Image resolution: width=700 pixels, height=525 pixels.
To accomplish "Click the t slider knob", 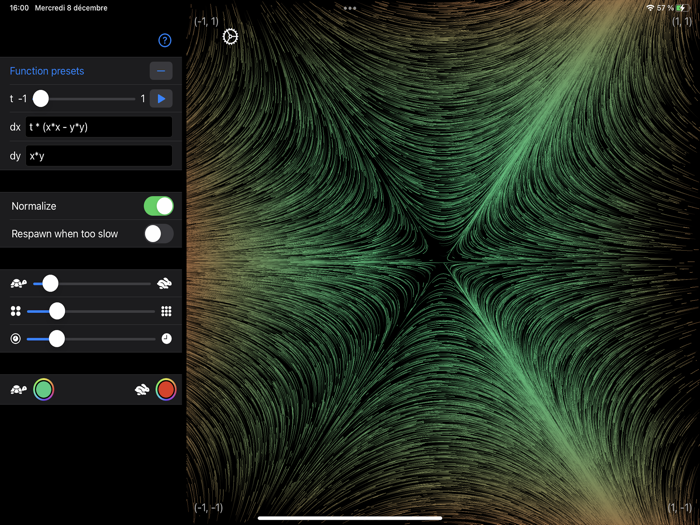I will tap(41, 99).
